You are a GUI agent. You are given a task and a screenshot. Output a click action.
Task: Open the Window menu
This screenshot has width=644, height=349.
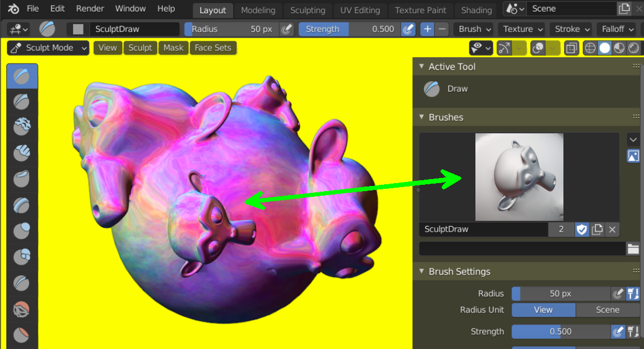click(x=130, y=9)
